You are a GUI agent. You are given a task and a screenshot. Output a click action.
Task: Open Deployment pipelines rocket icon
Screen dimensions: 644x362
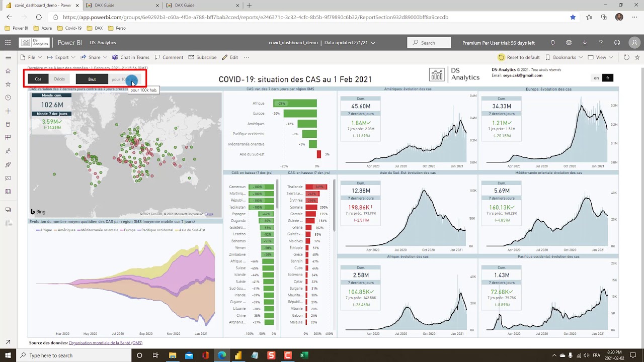(x=8, y=164)
